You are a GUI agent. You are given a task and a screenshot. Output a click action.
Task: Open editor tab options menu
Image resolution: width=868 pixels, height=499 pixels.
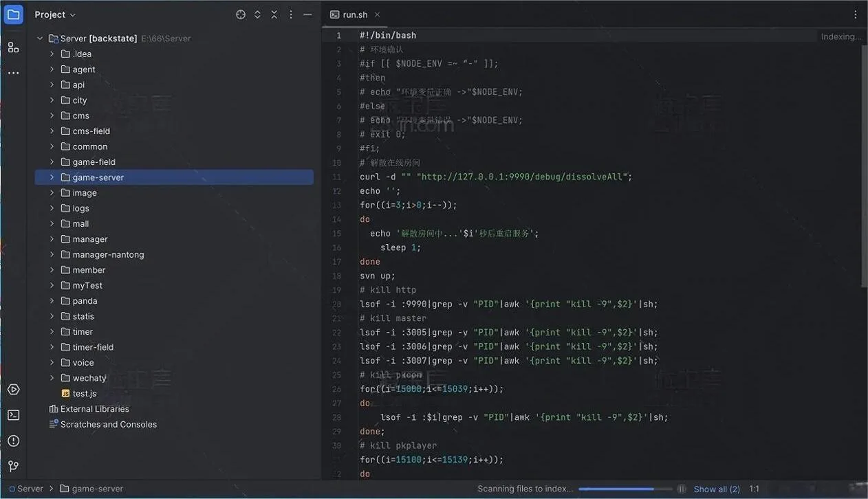click(x=856, y=14)
